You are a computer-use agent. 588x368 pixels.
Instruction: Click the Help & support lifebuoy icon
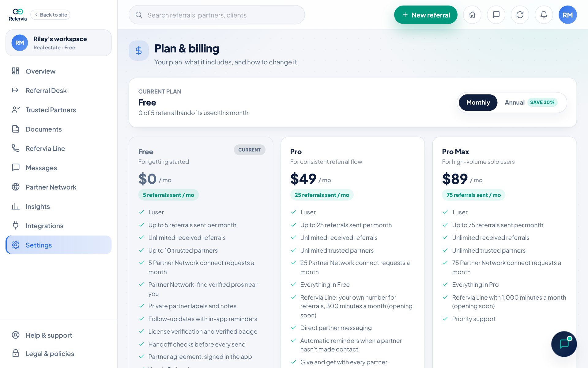point(16,335)
